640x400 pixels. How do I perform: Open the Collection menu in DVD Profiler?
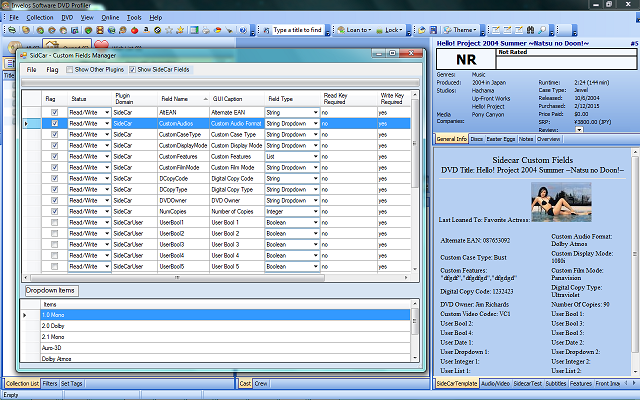coord(40,18)
